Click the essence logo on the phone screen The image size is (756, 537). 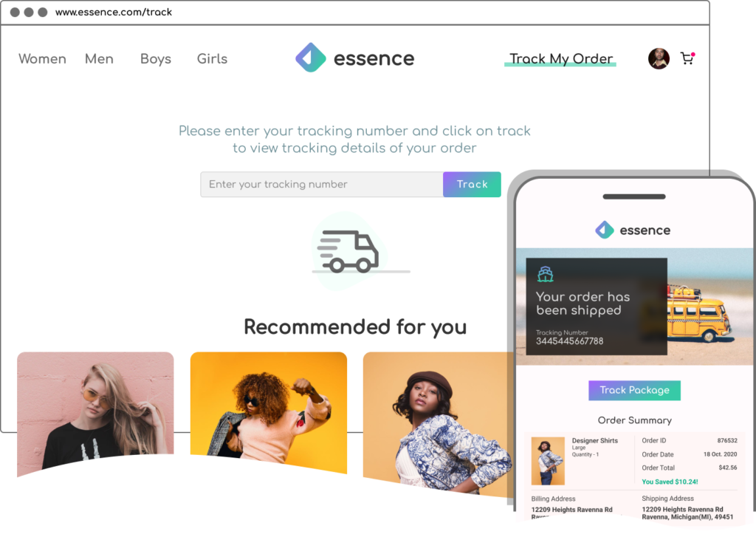[x=633, y=230]
